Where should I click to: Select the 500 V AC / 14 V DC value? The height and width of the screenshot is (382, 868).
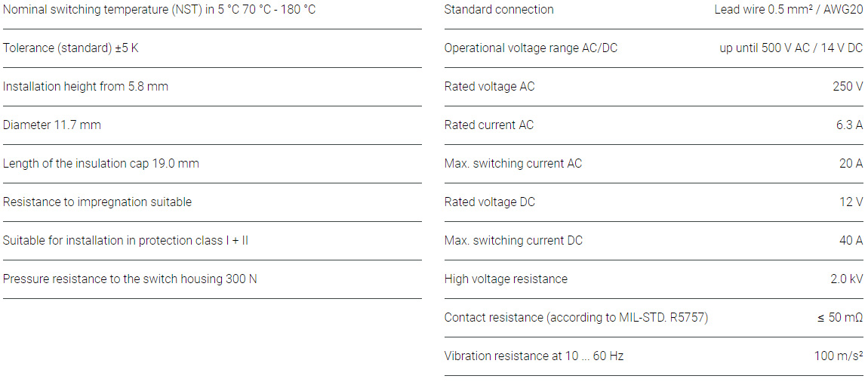791,48
